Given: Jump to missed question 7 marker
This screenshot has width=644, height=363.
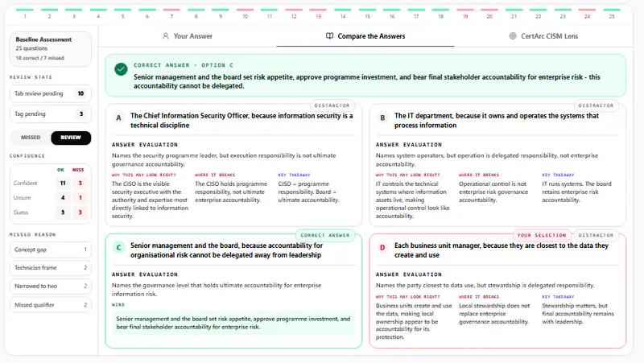Looking at the screenshot, I should tap(171, 13).
